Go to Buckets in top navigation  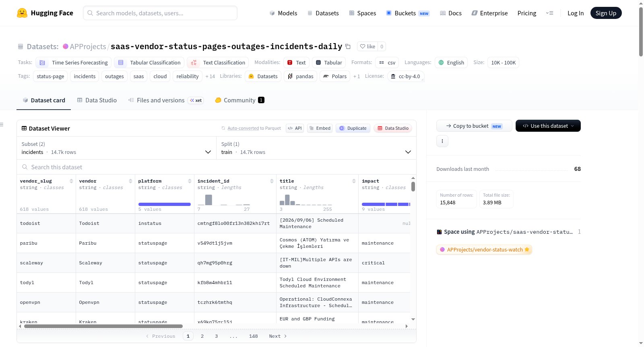408,13
